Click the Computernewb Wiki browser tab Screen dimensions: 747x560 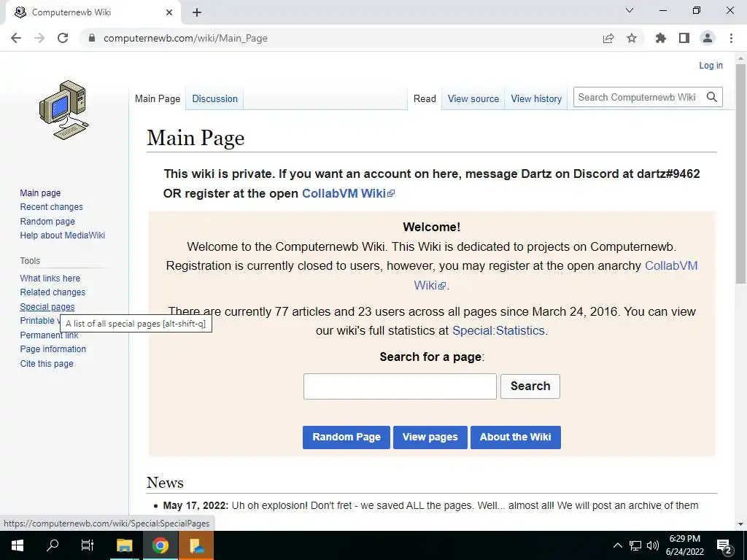click(93, 12)
